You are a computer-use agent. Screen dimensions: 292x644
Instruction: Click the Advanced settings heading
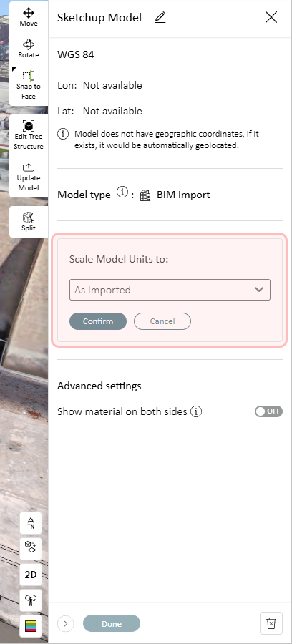[99, 386]
